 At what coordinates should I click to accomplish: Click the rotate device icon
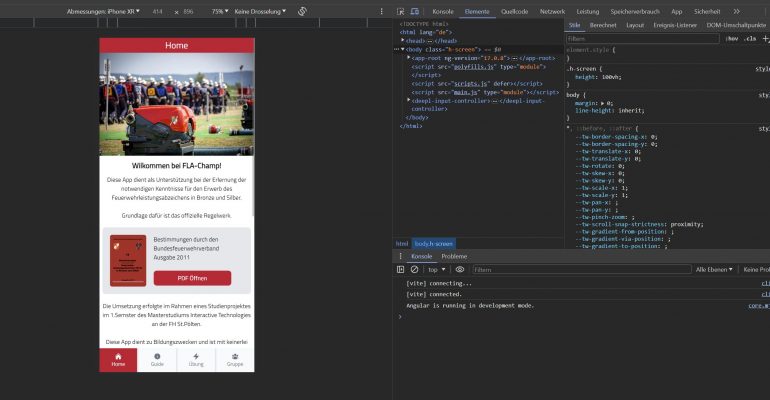[x=302, y=11]
